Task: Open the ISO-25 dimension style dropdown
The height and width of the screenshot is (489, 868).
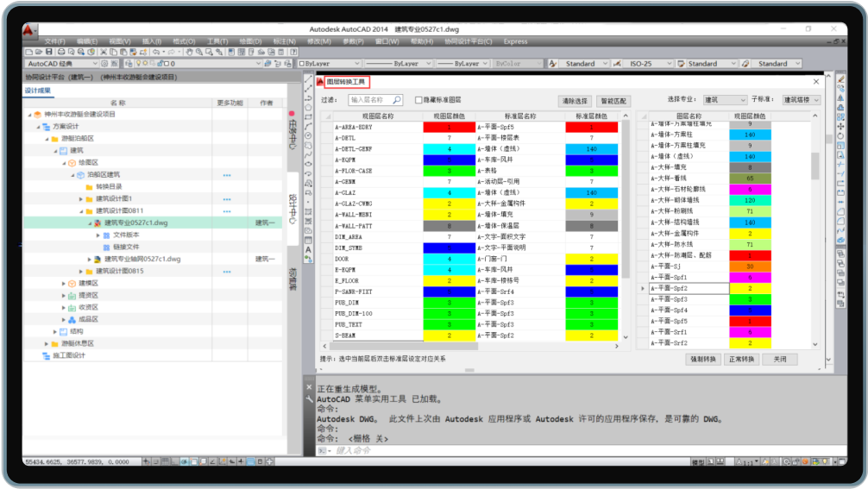Action: click(648, 64)
